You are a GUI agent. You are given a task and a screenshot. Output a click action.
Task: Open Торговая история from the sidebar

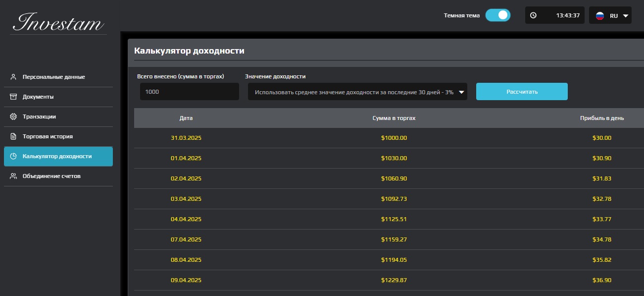click(48, 136)
